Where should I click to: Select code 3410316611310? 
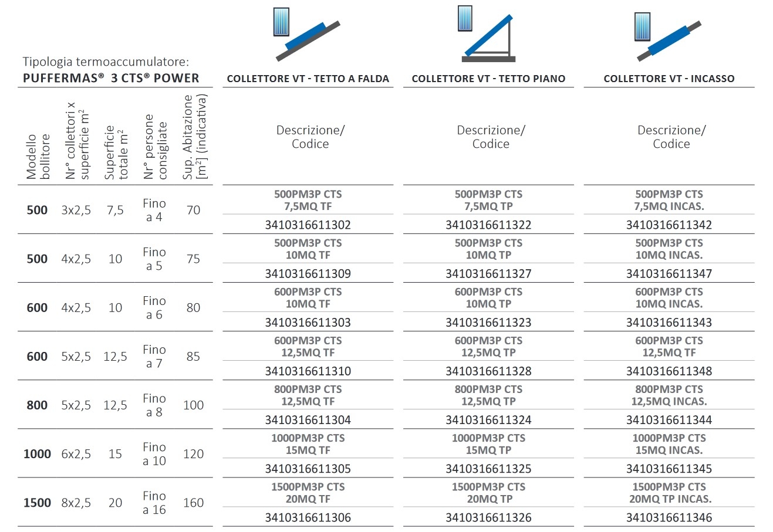308,371
